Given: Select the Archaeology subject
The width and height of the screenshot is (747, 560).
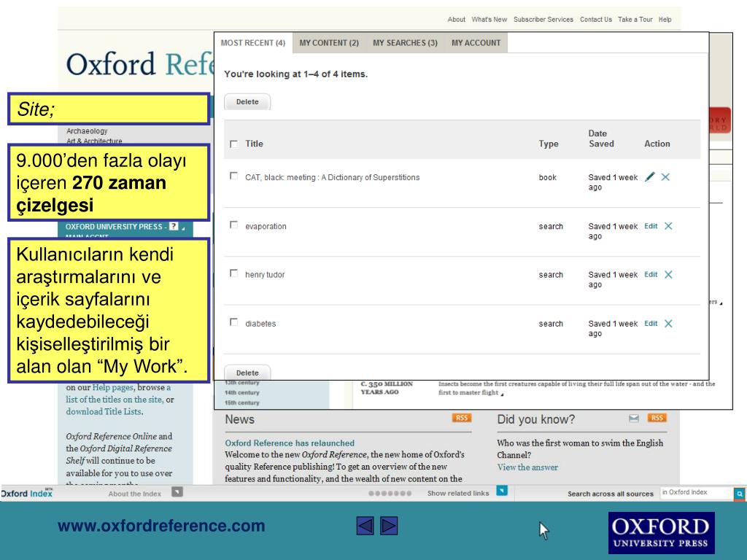Looking at the screenshot, I should pos(88,131).
